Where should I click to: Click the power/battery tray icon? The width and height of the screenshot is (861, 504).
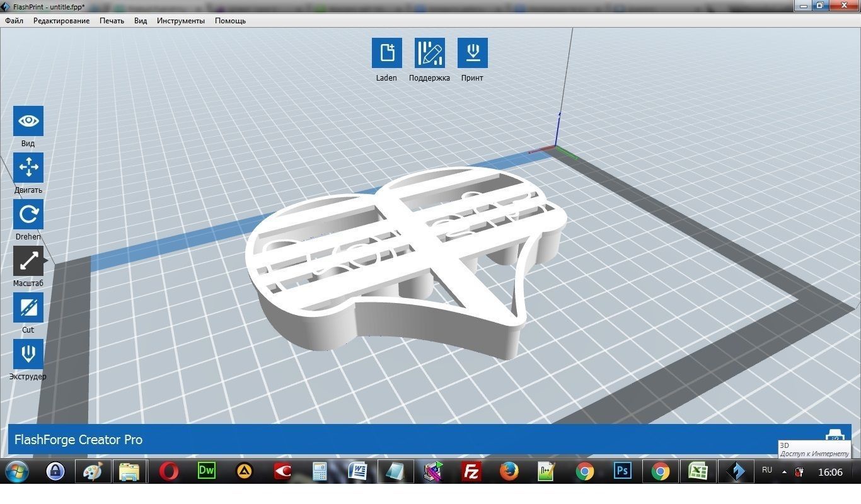click(800, 471)
